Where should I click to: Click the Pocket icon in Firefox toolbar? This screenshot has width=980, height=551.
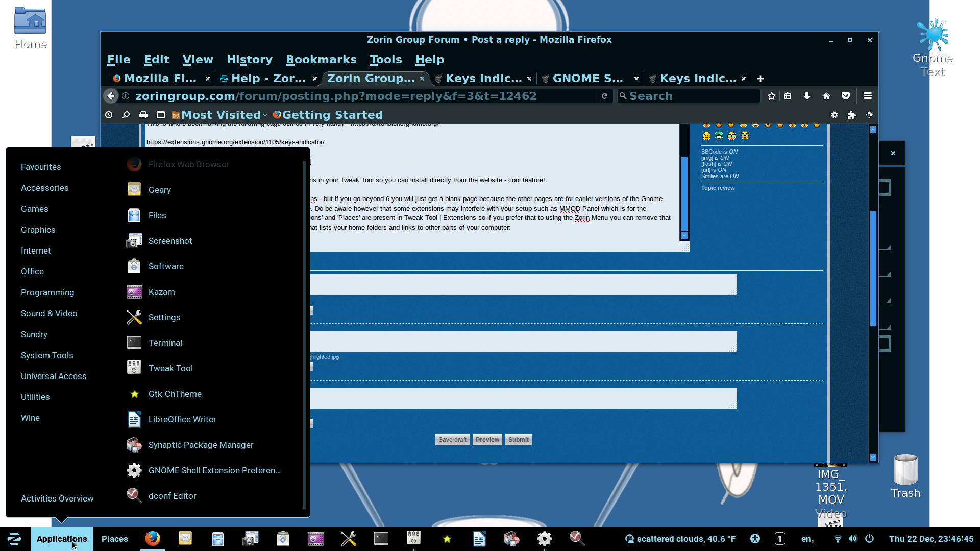click(x=846, y=96)
